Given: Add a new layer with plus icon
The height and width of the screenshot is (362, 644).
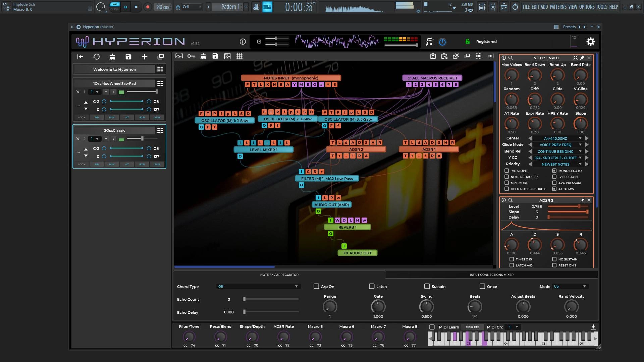Looking at the screenshot, I should 145,57.
